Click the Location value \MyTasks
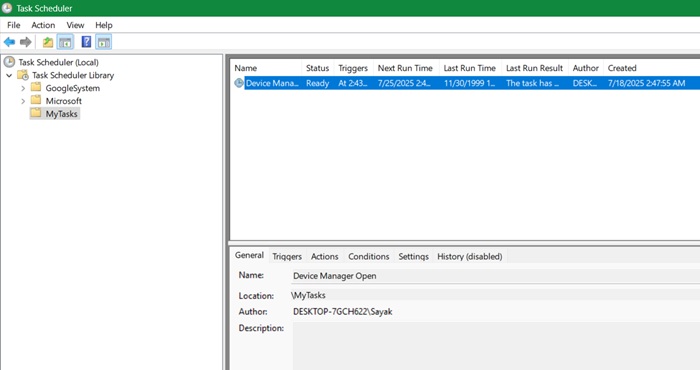This screenshot has height=370, width=700. coord(308,295)
